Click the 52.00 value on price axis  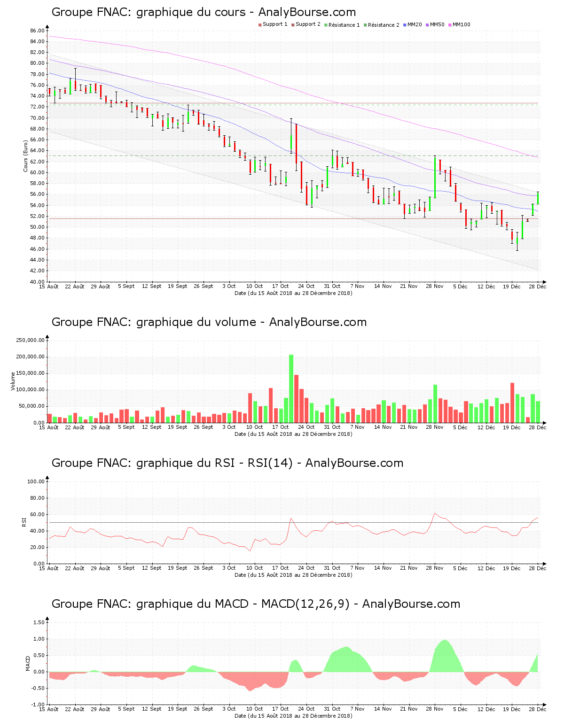point(37,216)
